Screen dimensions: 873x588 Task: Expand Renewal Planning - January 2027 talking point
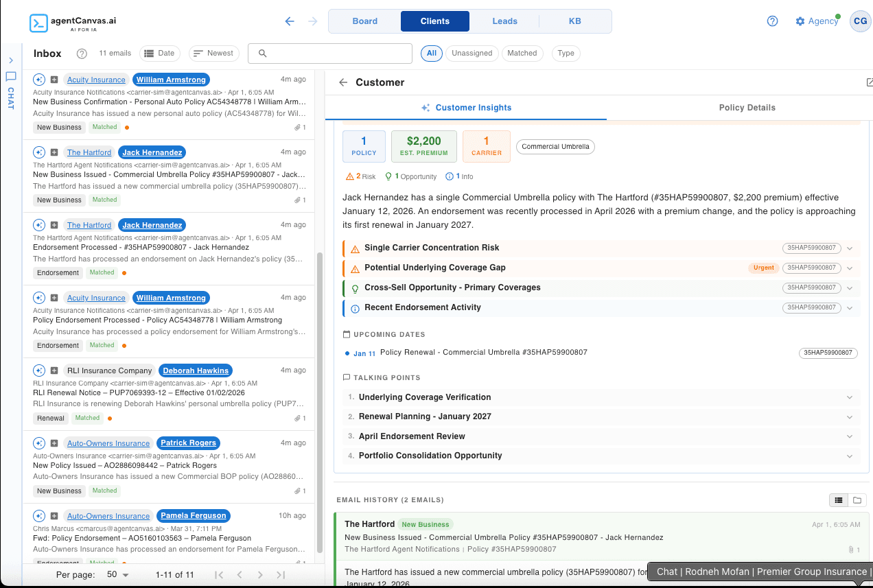(x=601, y=416)
